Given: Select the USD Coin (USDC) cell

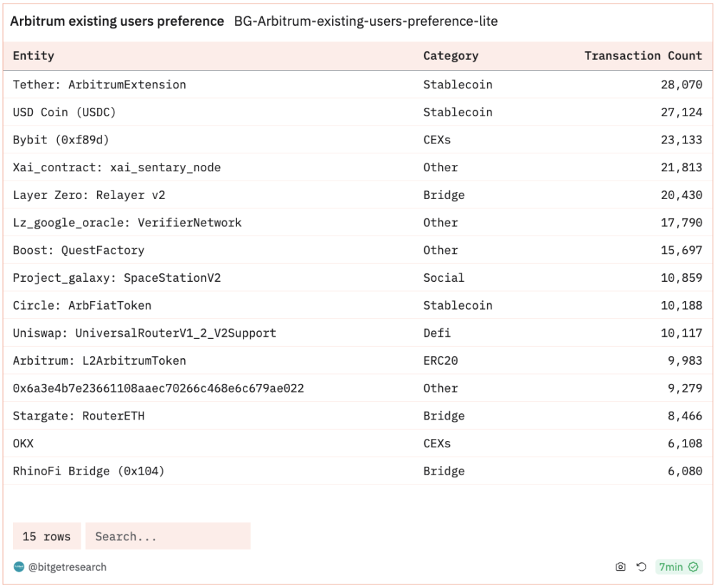Looking at the screenshot, I should (x=64, y=112).
